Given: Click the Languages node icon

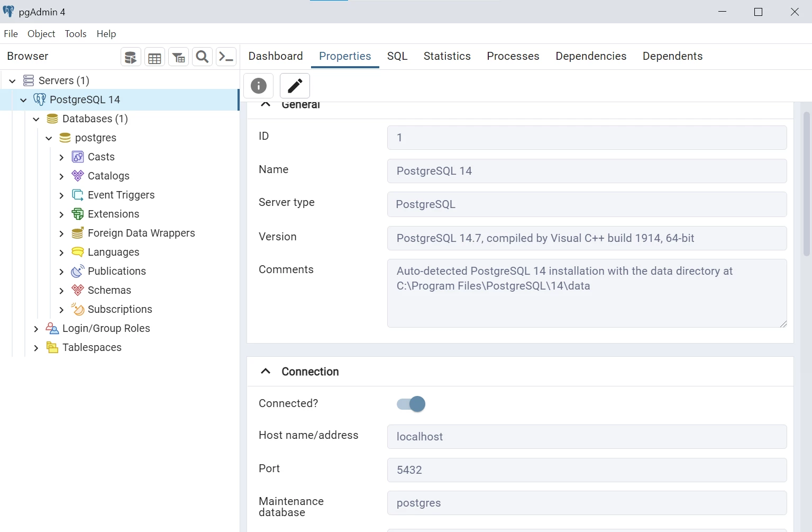Looking at the screenshot, I should point(78,252).
